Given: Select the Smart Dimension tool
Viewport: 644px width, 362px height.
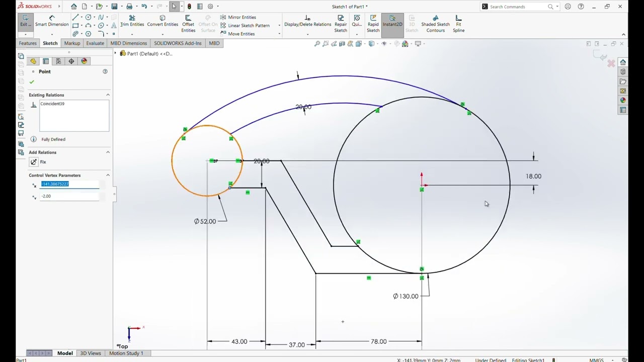Looking at the screenshot, I should pyautogui.click(x=51, y=21).
